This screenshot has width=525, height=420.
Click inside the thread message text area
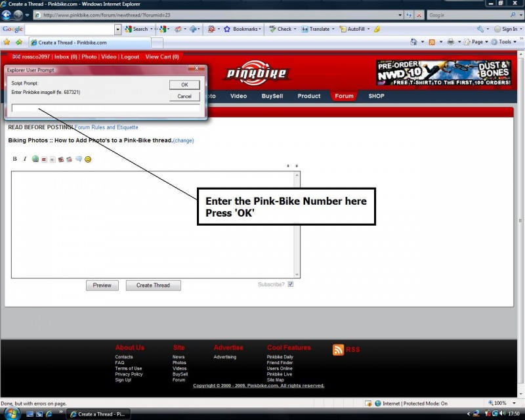[x=153, y=224]
